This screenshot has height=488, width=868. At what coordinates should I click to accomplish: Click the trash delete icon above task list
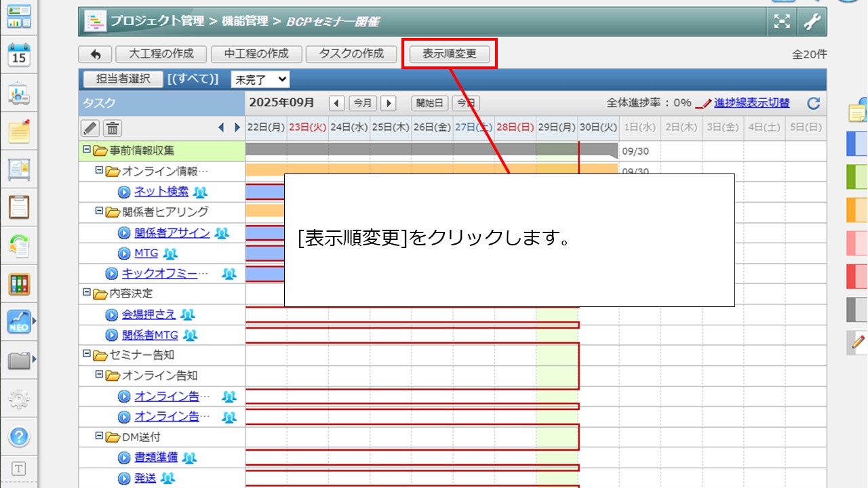(x=113, y=127)
